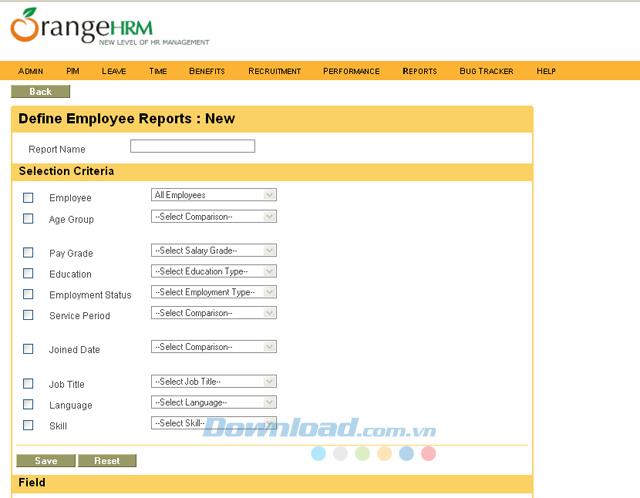Viewport: 640px width, 498px height.
Task: Go to the Recruitment menu
Action: [274, 71]
